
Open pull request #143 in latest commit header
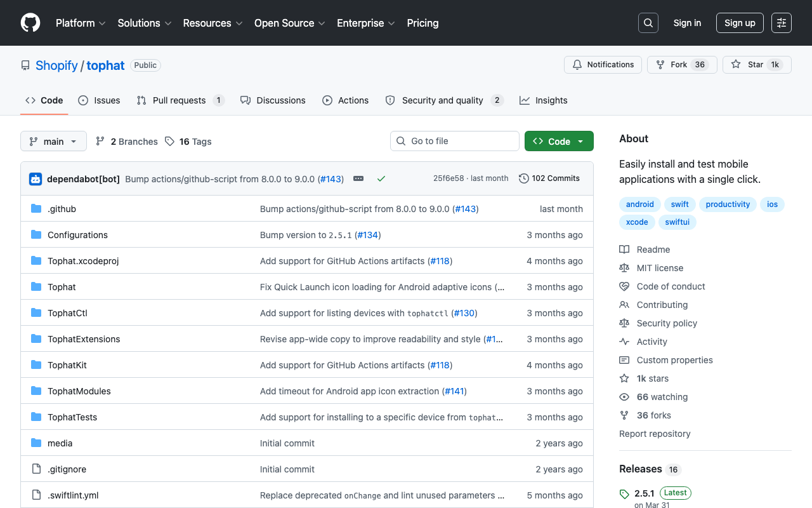(x=331, y=179)
